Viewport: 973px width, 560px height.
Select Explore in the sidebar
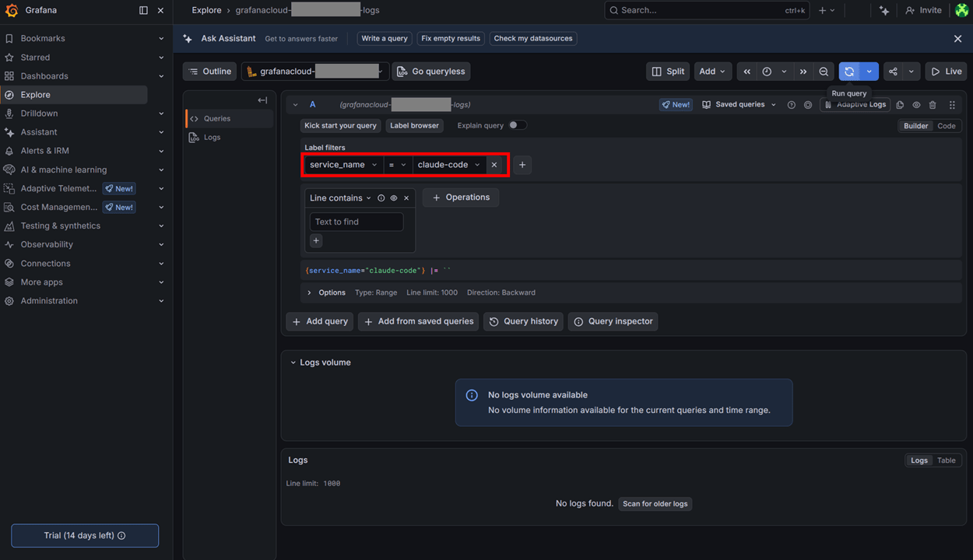pos(74,95)
